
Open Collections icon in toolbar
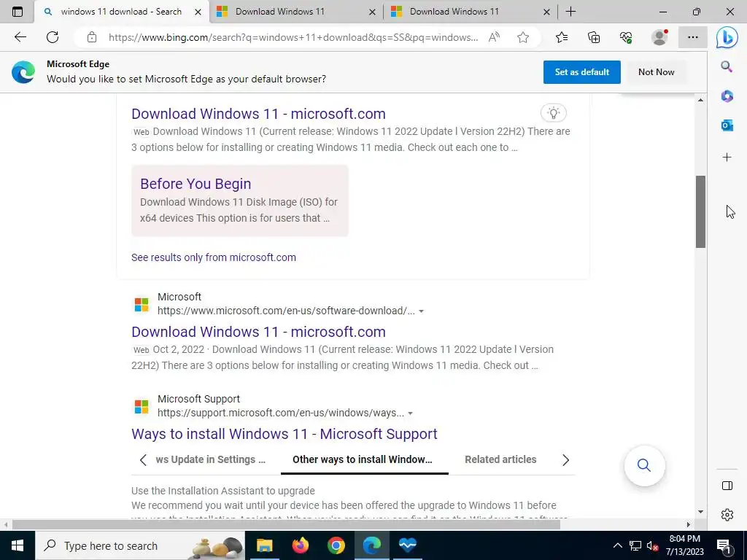594,37
